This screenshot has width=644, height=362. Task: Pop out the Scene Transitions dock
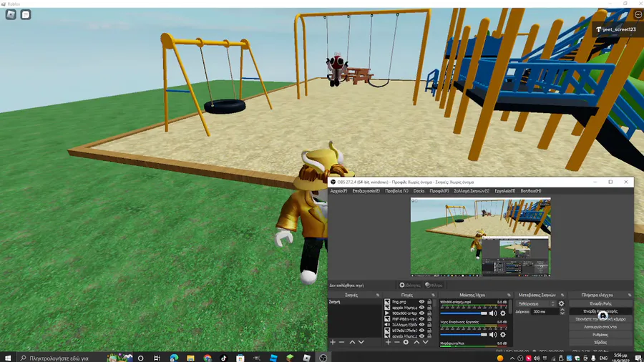click(562, 295)
